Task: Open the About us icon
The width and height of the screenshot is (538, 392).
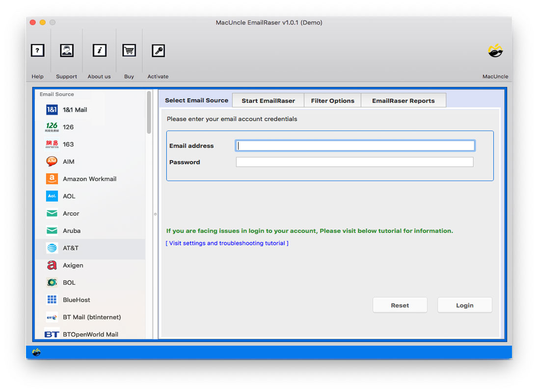Action: (99, 51)
